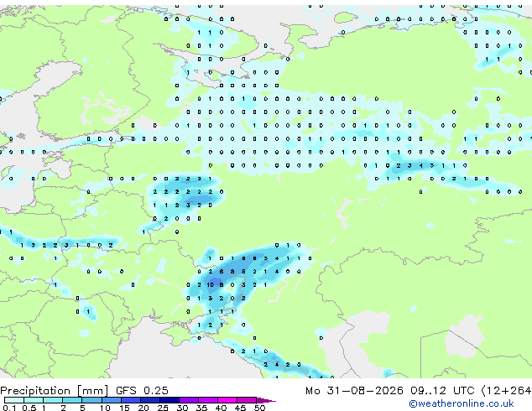Click the 40–45 mm magenta legend swatch
532x411 pixels.
click(227, 400)
